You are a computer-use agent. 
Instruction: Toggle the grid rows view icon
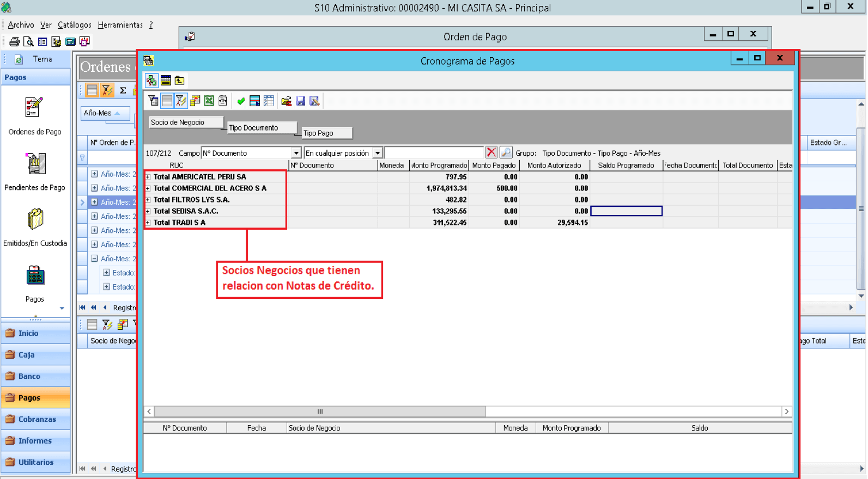point(167,101)
